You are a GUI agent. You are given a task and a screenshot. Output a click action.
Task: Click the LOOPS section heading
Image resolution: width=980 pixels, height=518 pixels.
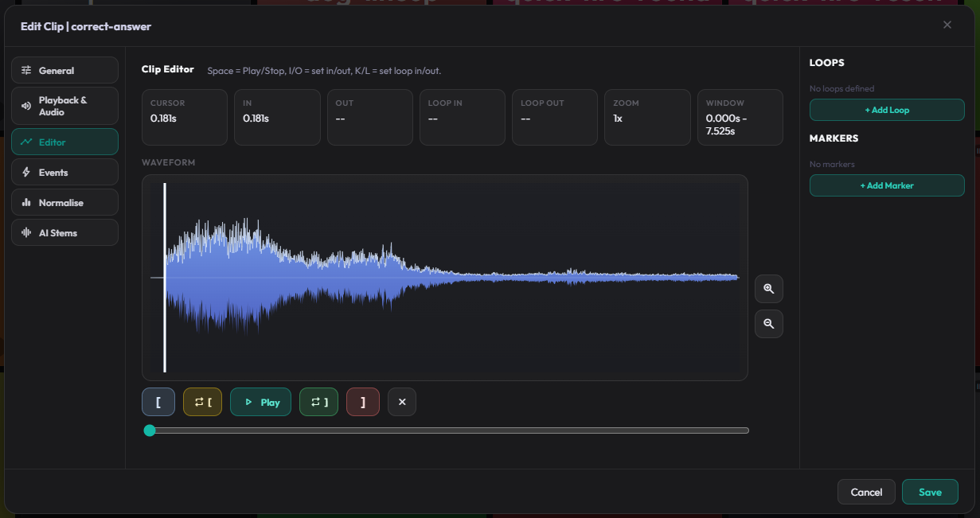827,62
